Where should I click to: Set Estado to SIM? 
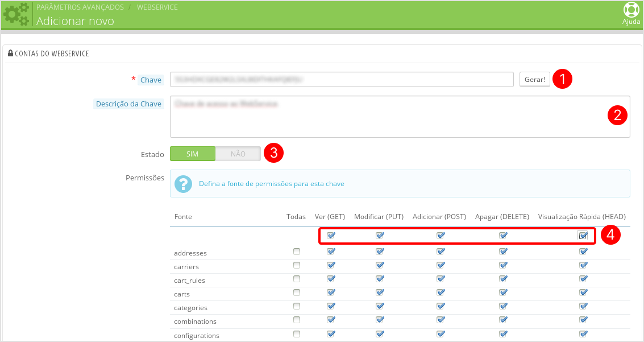193,154
